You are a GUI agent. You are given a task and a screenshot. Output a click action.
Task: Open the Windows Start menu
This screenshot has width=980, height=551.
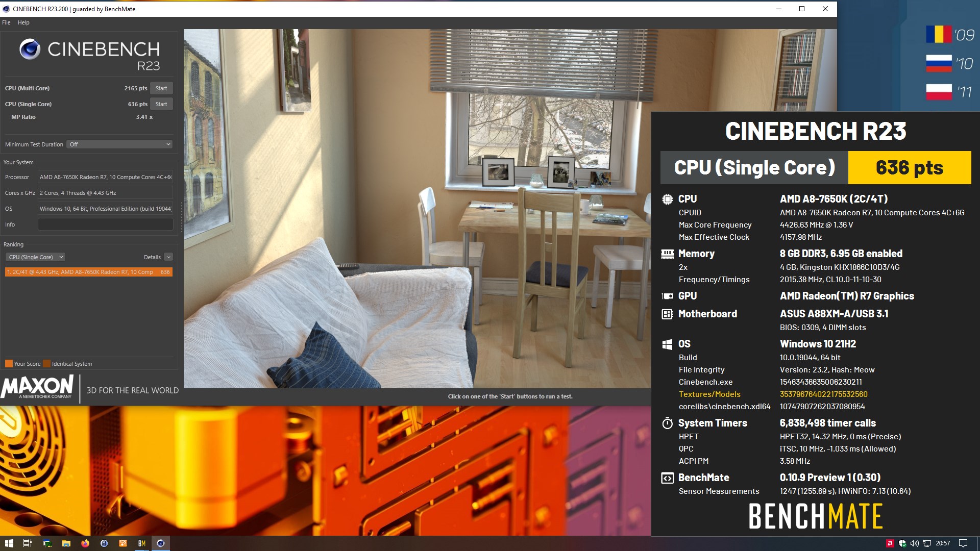pyautogui.click(x=9, y=543)
